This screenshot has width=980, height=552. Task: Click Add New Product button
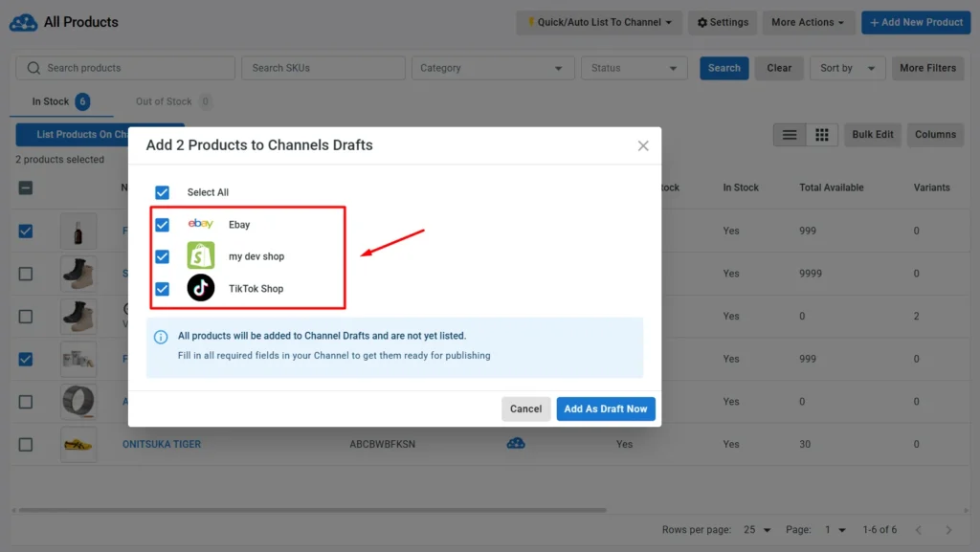(916, 22)
